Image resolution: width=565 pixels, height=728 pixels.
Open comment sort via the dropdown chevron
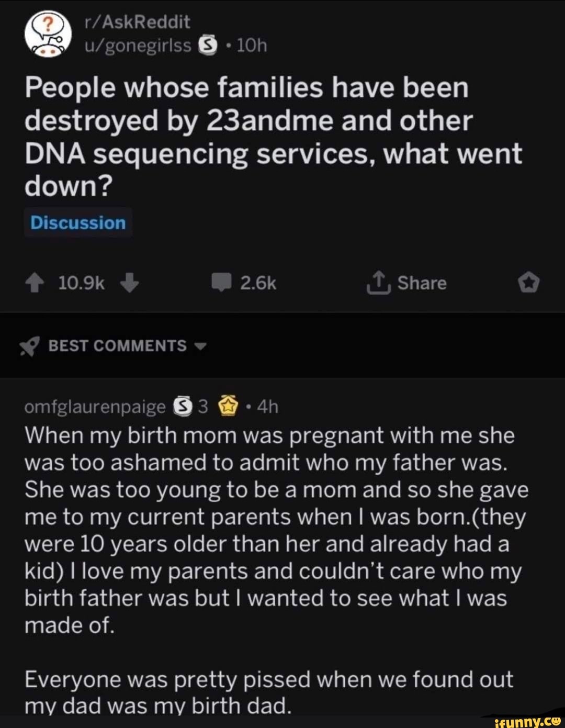click(201, 346)
